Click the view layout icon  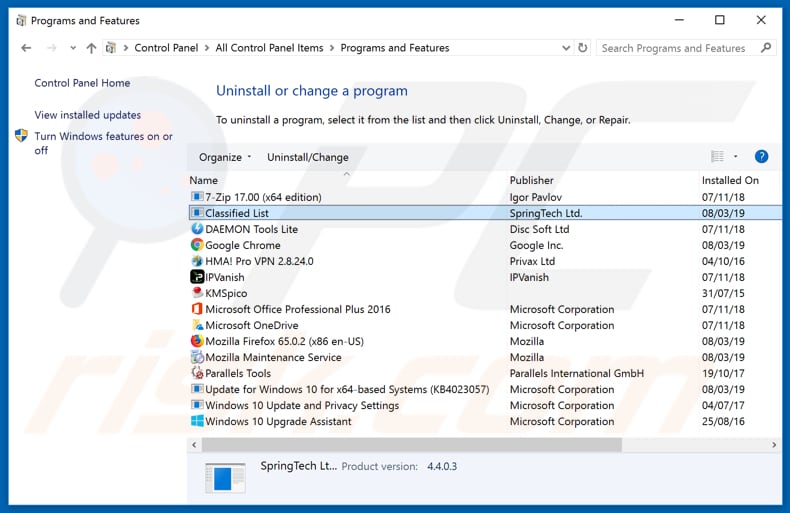[x=717, y=157]
